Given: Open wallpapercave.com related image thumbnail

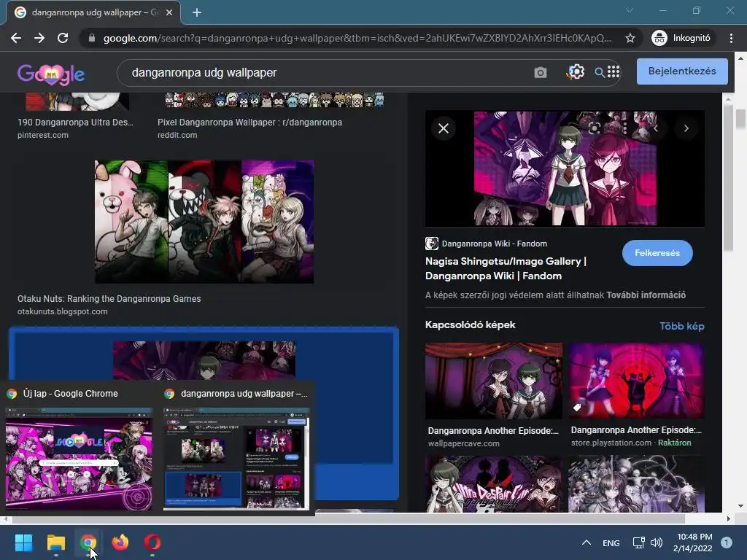Looking at the screenshot, I should point(494,381).
